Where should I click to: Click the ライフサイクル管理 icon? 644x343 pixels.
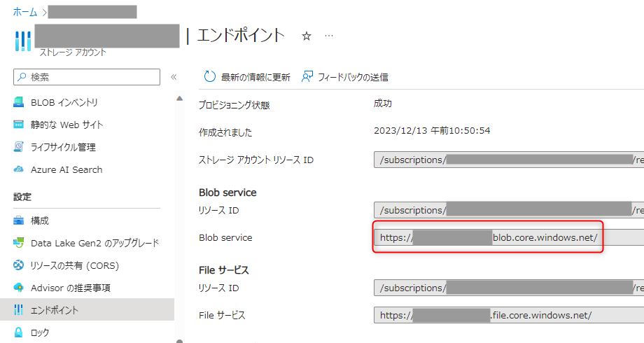[18, 146]
